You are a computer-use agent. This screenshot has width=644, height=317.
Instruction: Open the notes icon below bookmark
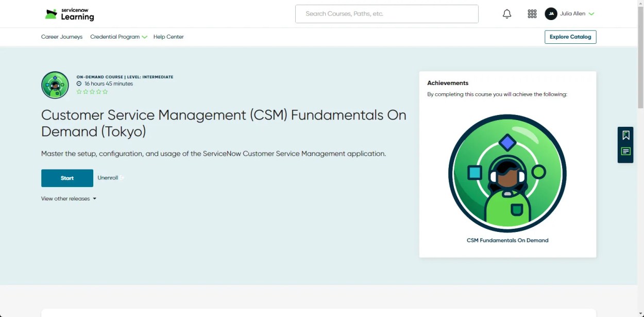(x=625, y=152)
